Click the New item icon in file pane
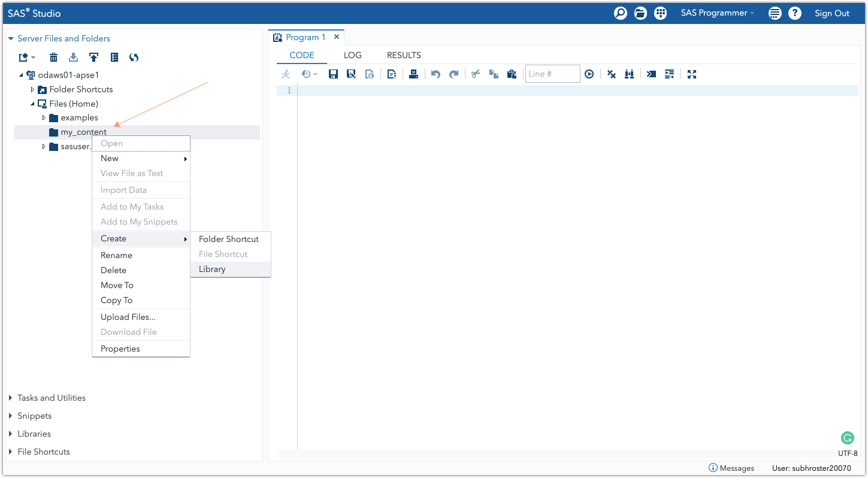The image size is (868, 478). [x=27, y=58]
